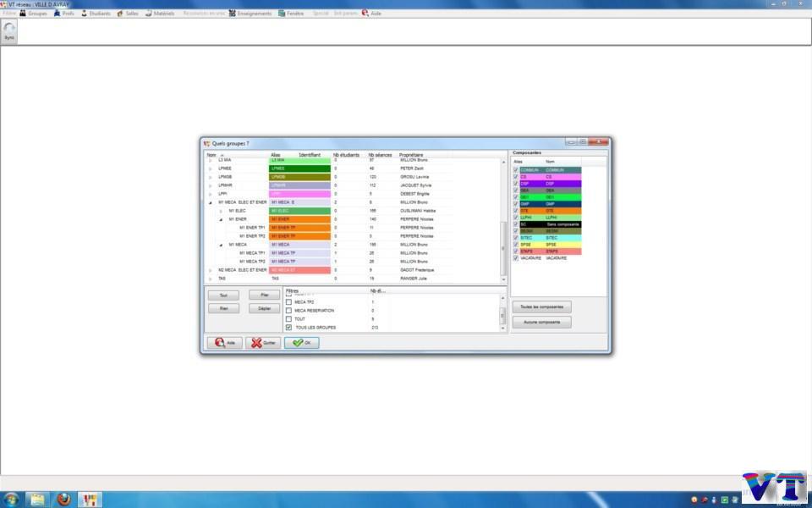The image size is (812, 508).
Task: Click the Profs menu icon
Action: 57,14
